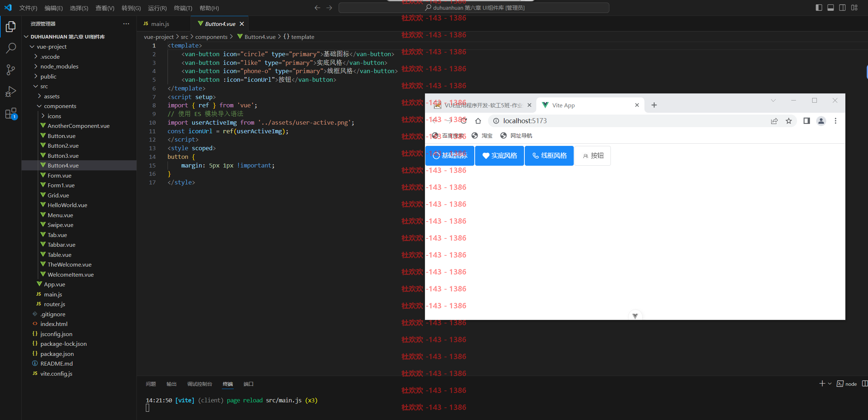Collapse the DUHUANHUAN workspace root folder

click(x=26, y=37)
